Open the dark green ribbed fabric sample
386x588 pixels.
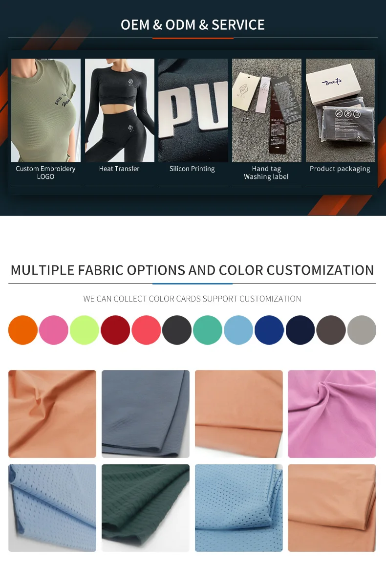click(x=146, y=508)
